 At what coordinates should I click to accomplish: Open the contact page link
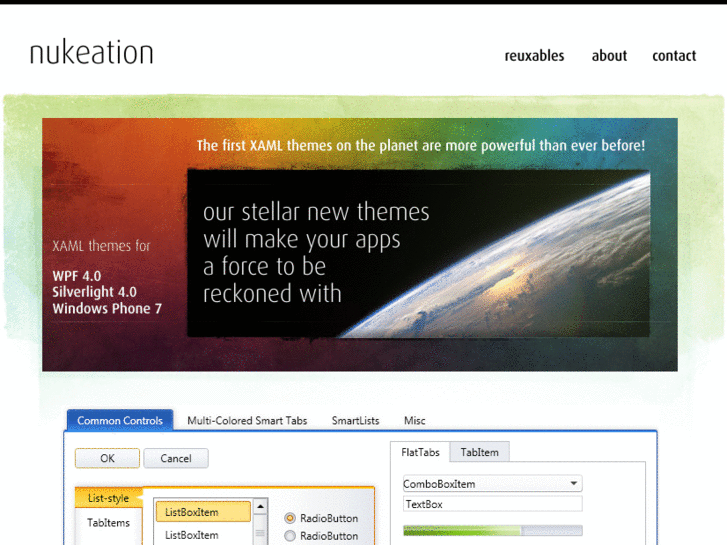tap(674, 56)
